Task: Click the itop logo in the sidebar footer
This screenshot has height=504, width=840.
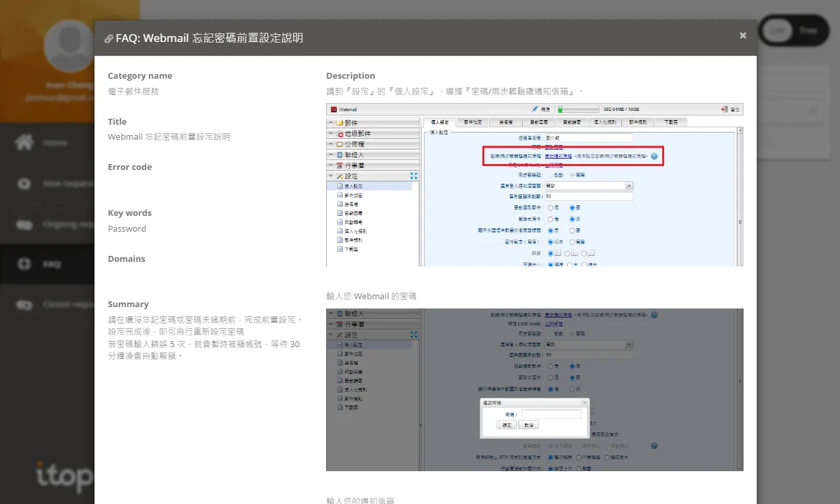Action: (x=64, y=477)
